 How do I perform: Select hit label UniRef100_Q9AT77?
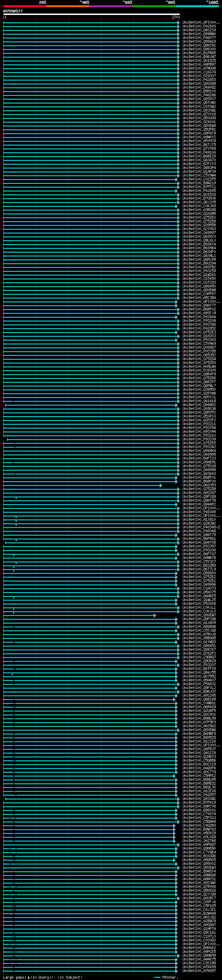click(199, 305)
